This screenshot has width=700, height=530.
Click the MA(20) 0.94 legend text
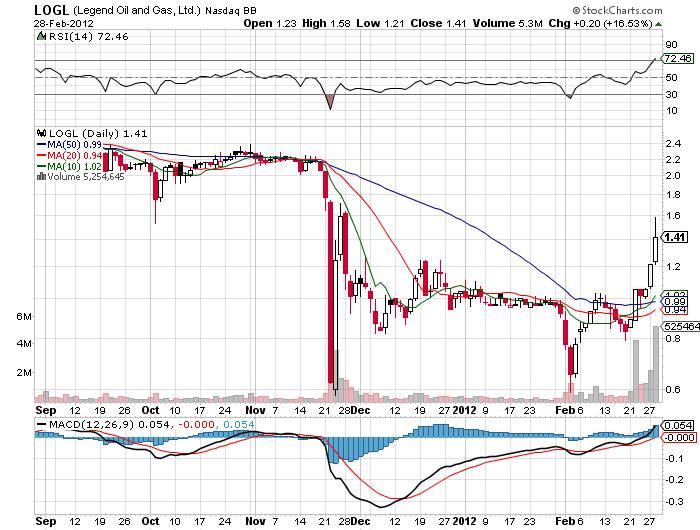pos(75,155)
